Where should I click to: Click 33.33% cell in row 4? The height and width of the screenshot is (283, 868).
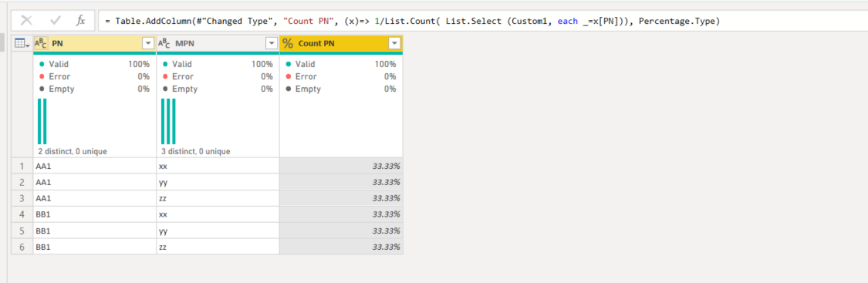pos(342,214)
